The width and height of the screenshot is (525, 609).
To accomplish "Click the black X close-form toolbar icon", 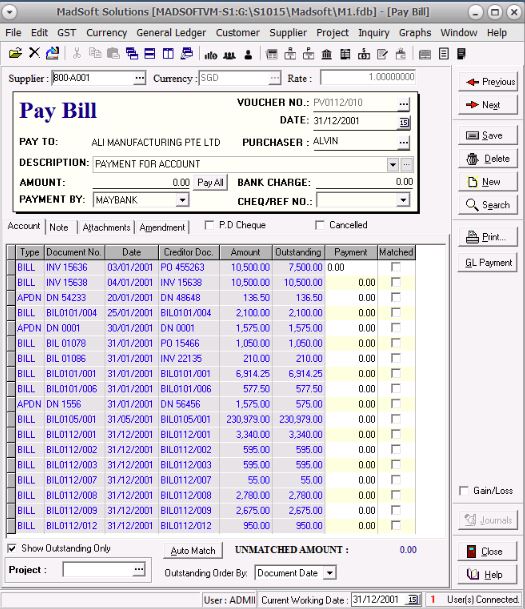I will (x=34, y=52).
